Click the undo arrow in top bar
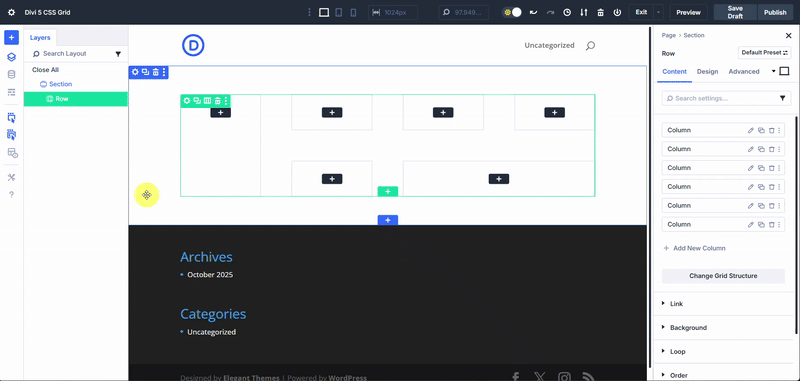Image resolution: width=800 pixels, height=381 pixels. [534, 12]
